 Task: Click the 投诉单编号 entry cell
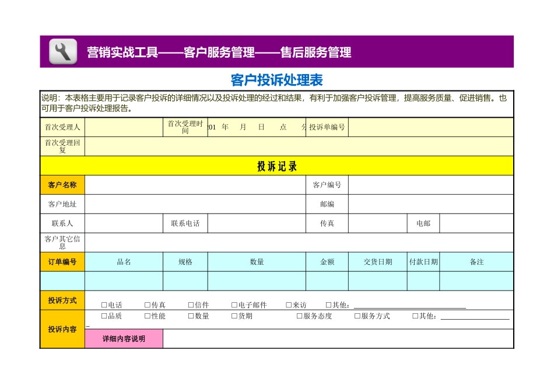coord(432,127)
